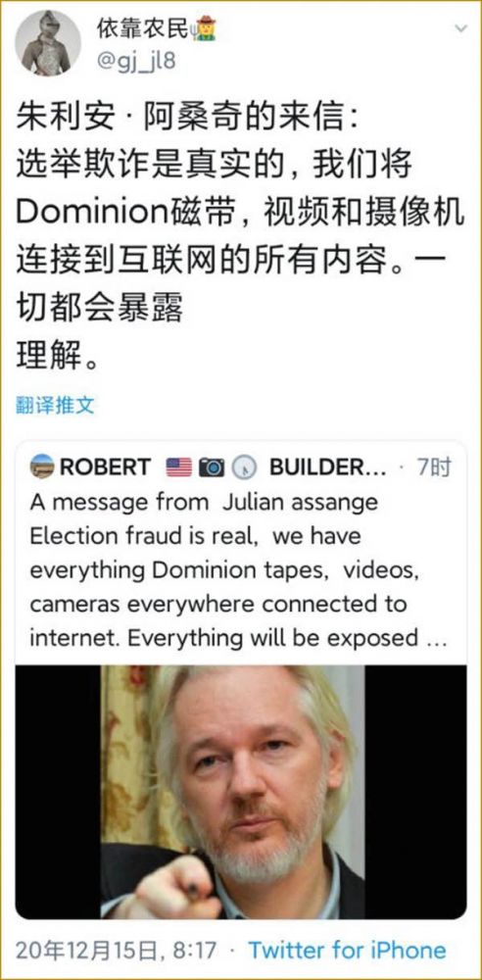Open the quoted tweet photo of man pointing
This screenshot has width=482, height=980.
tap(241, 792)
